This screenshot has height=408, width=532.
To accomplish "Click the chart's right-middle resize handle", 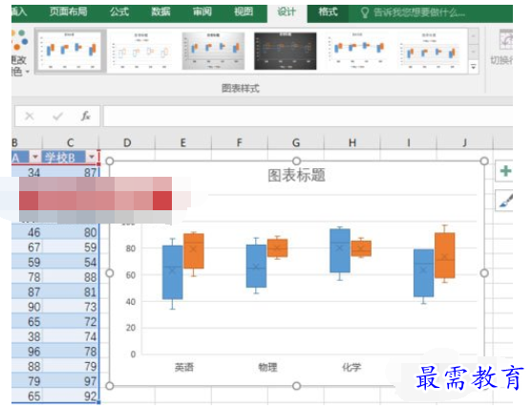I will 484,273.
